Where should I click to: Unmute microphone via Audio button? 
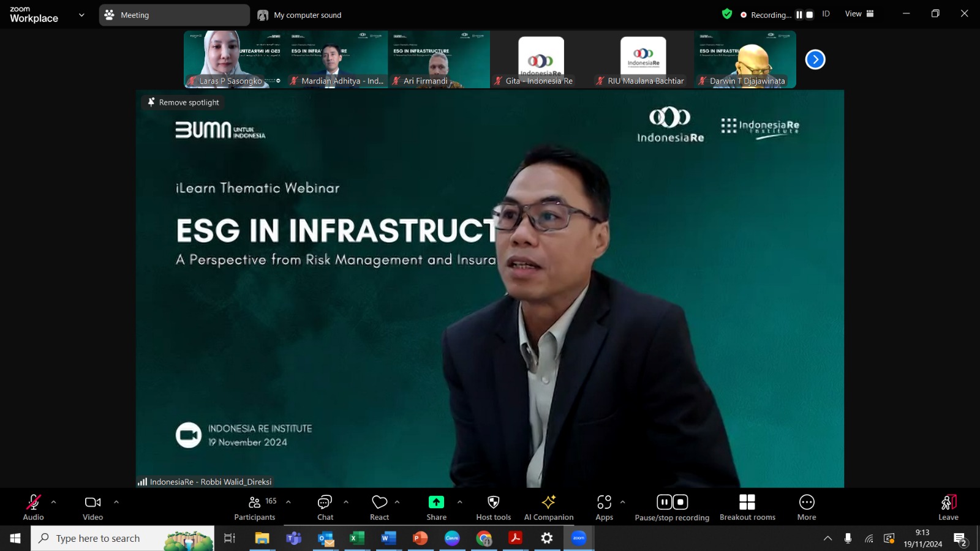[x=33, y=508]
